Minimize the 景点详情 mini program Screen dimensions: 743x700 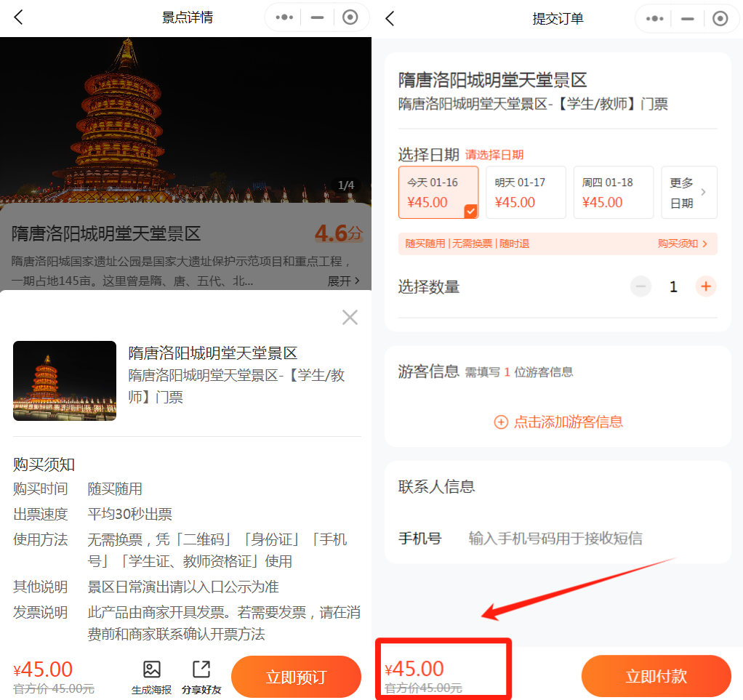tap(317, 17)
